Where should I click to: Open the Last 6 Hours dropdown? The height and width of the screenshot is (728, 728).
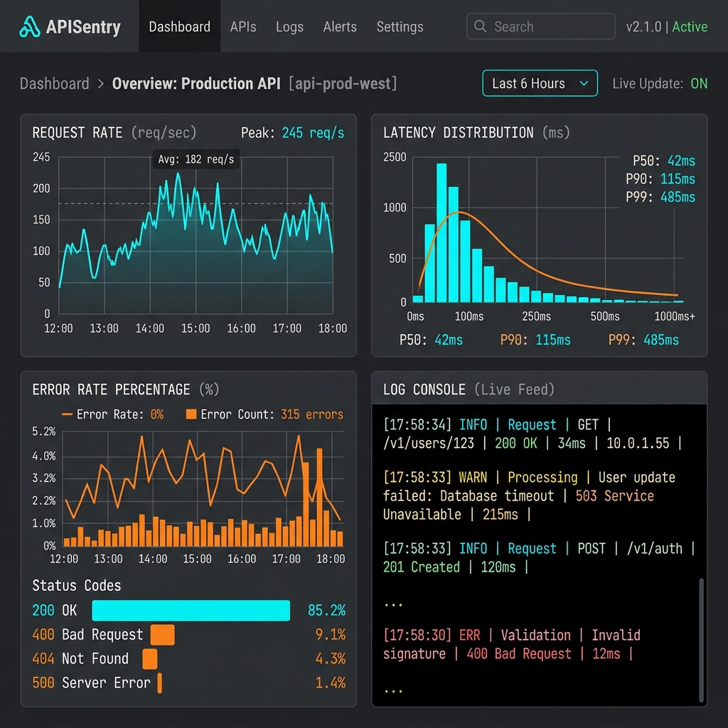tap(540, 83)
